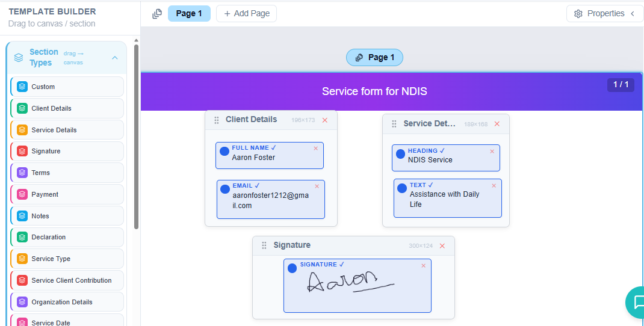Viewport: 644px width, 326px height.
Task: Click the Page 1 canvas label pill
Action: (374, 58)
